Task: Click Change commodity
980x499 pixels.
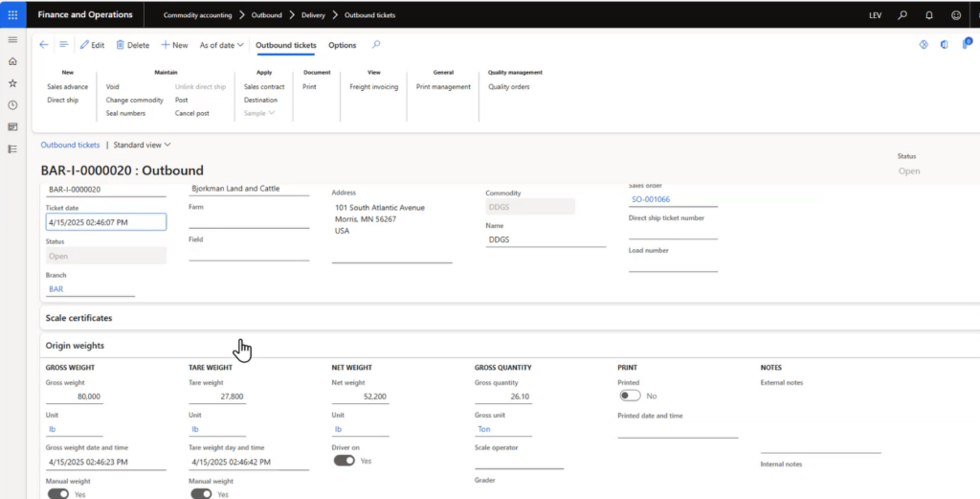Action: (134, 100)
